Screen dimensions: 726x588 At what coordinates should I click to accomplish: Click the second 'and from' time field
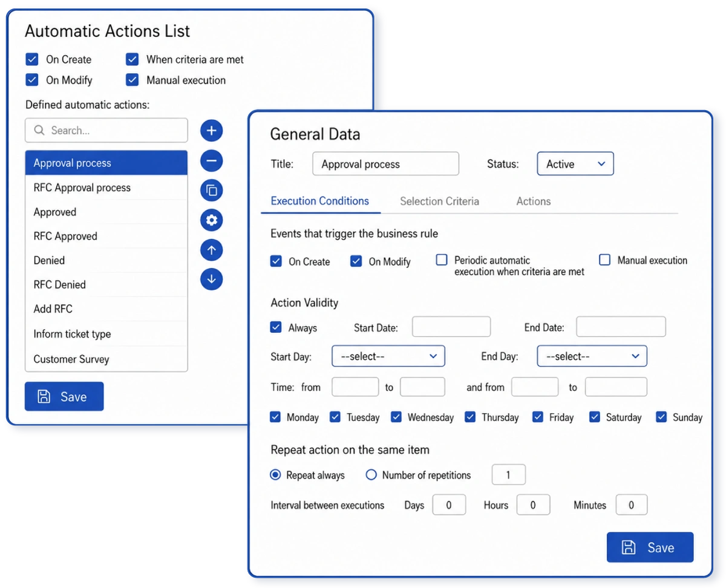coord(535,387)
